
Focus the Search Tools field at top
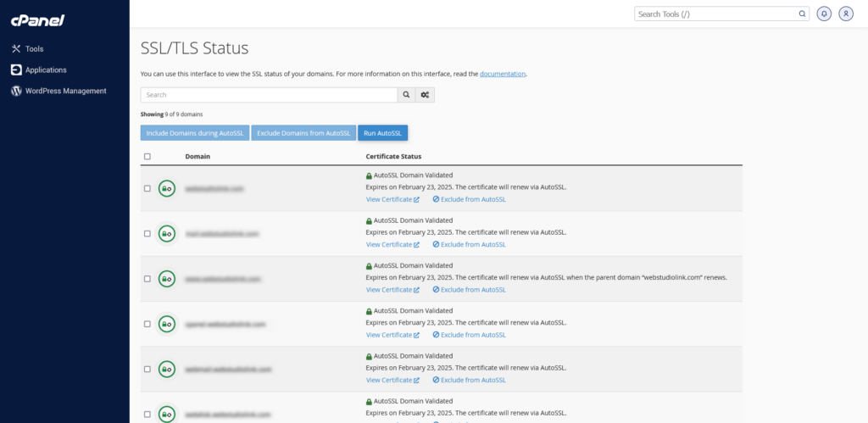(716, 14)
